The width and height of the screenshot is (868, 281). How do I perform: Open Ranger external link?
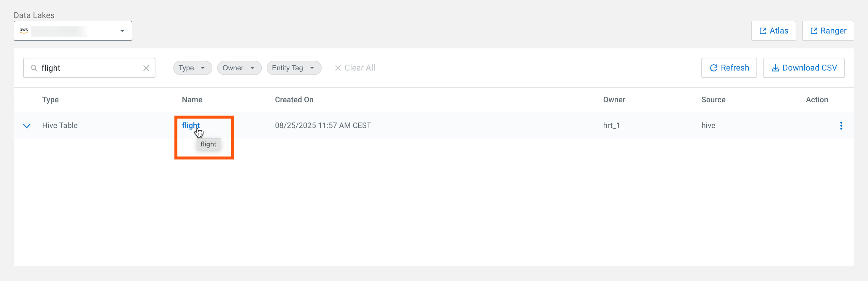click(828, 31)
